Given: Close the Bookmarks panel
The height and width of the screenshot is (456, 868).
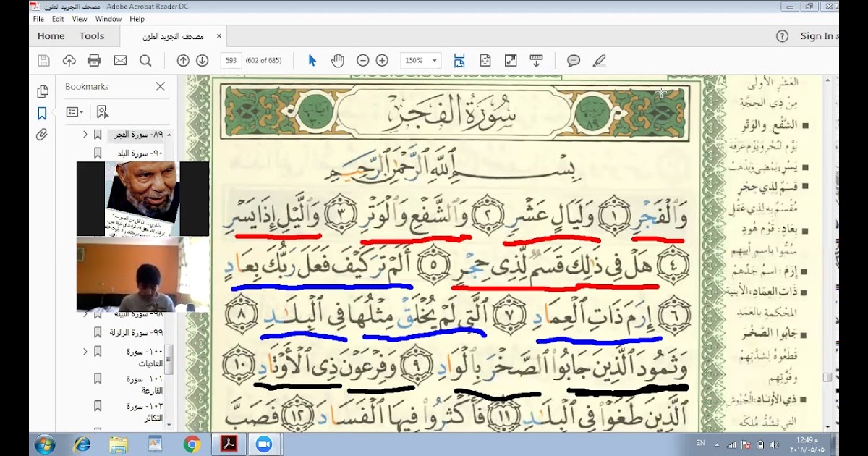Looking at the screenshot, I should pos(161,86).
